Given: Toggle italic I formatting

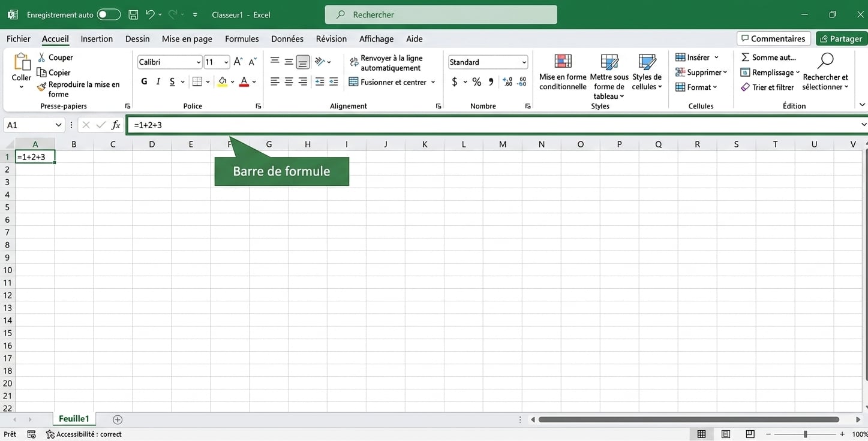Looking at the screenshot, I should (x=158, y=81).
